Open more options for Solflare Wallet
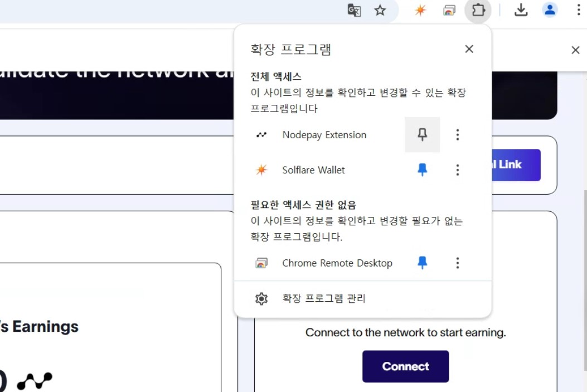Screen dimensions: 587x392 [458, 170]
